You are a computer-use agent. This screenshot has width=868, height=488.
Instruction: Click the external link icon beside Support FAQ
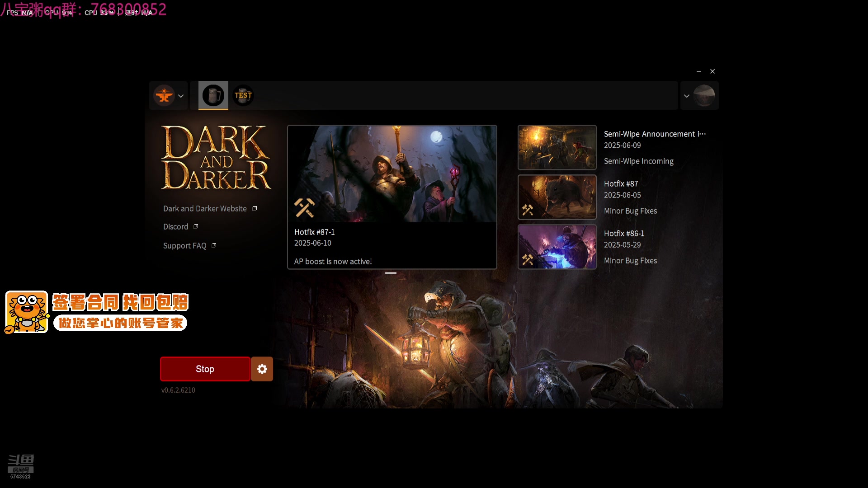click(x=214, y=245)
